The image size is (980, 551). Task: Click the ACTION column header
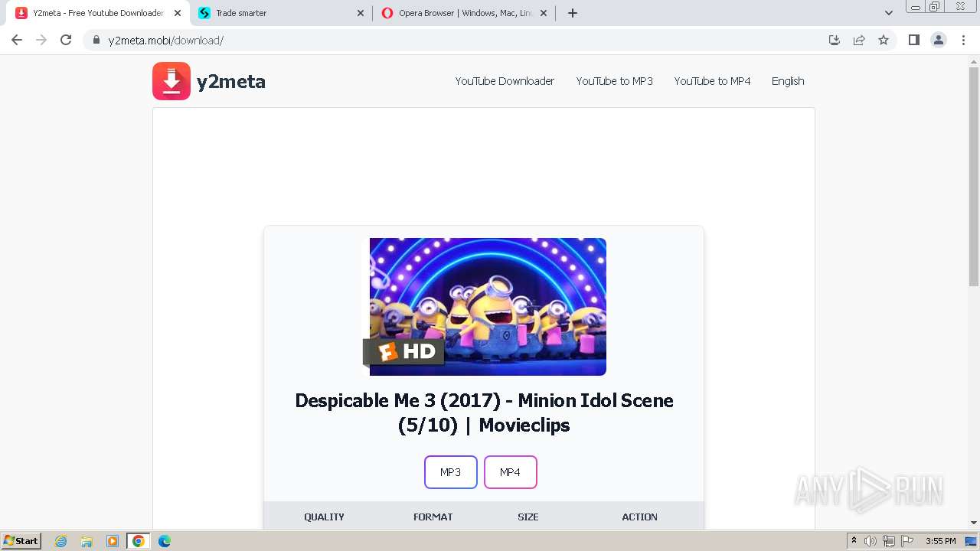640,517
